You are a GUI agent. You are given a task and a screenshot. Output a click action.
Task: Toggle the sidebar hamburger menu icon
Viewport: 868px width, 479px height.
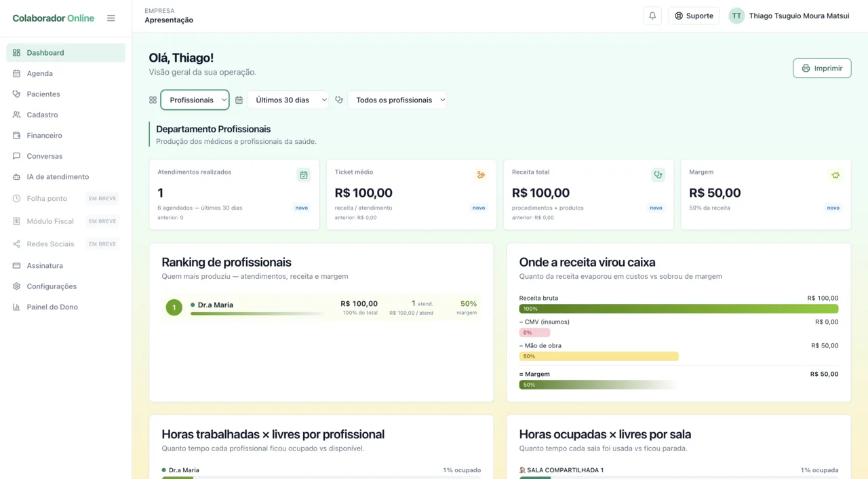(111, 18)
